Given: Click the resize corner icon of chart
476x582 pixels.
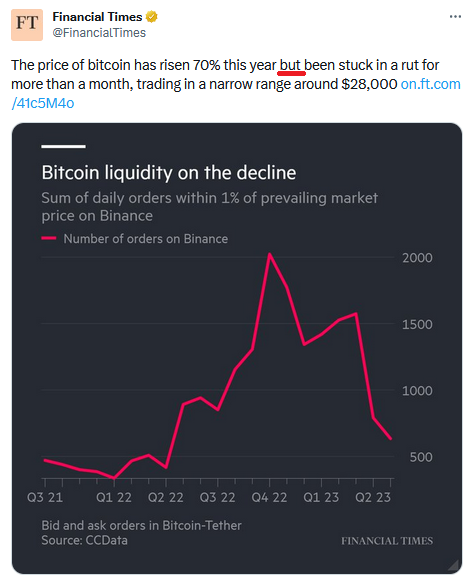Looking at the screenshot, I should (x=453, y=565).
